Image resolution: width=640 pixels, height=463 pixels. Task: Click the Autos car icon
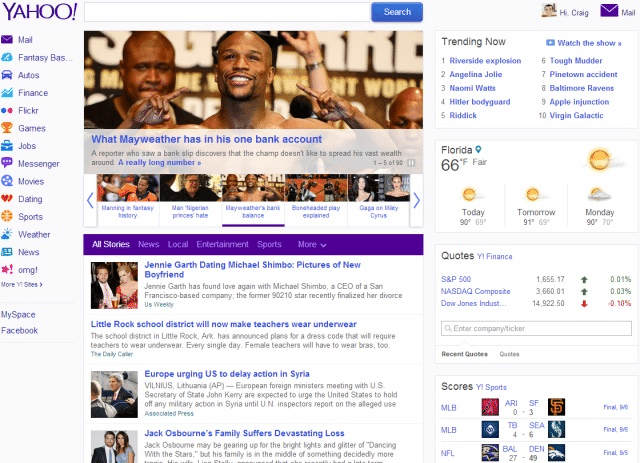tap(7, 75)
